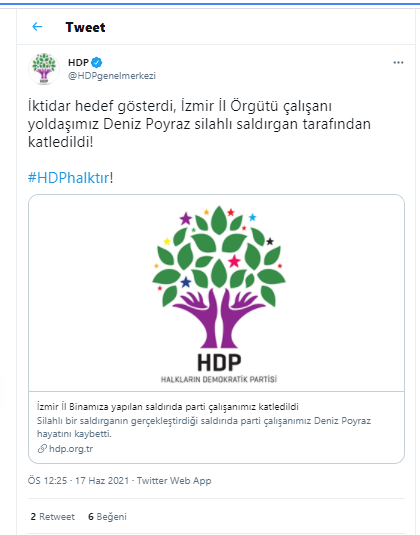
Task: Click the Tweet page heading
Action: [x=85, y=27]
